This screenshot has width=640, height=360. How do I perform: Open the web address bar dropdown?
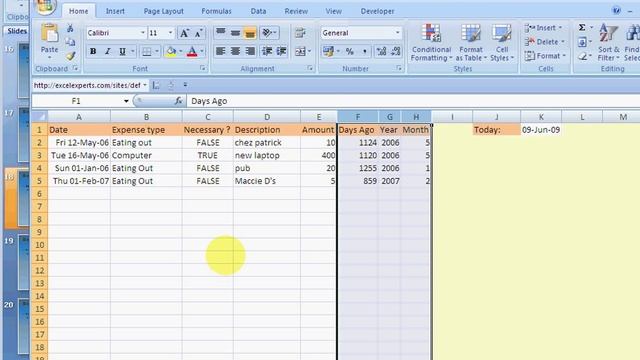point(145,85)
